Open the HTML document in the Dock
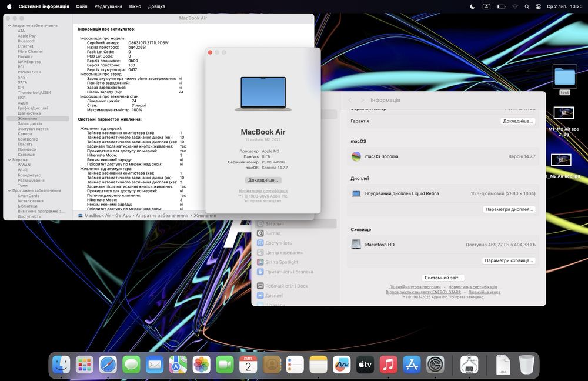This screenshot has height=381, width=588. (x=503, y=364)
